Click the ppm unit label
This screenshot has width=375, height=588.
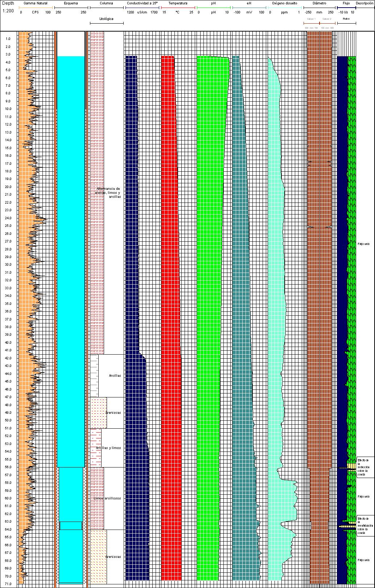pos(284,12)
